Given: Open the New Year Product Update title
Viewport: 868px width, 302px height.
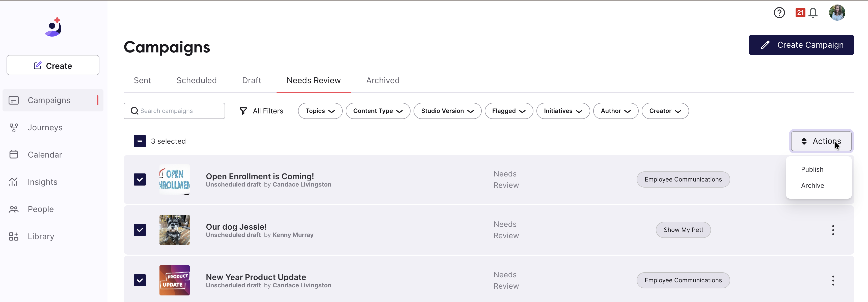Looking at the screenshot, I should tap(256, 277).
